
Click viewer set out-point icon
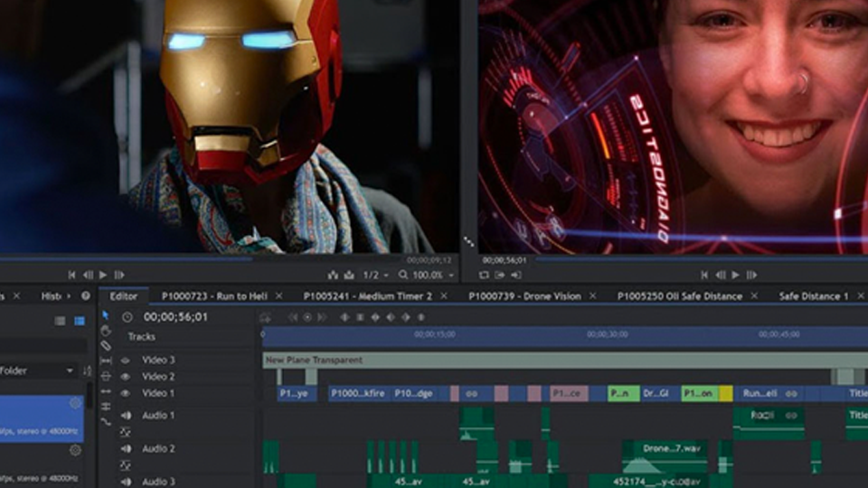click(516, 275)
